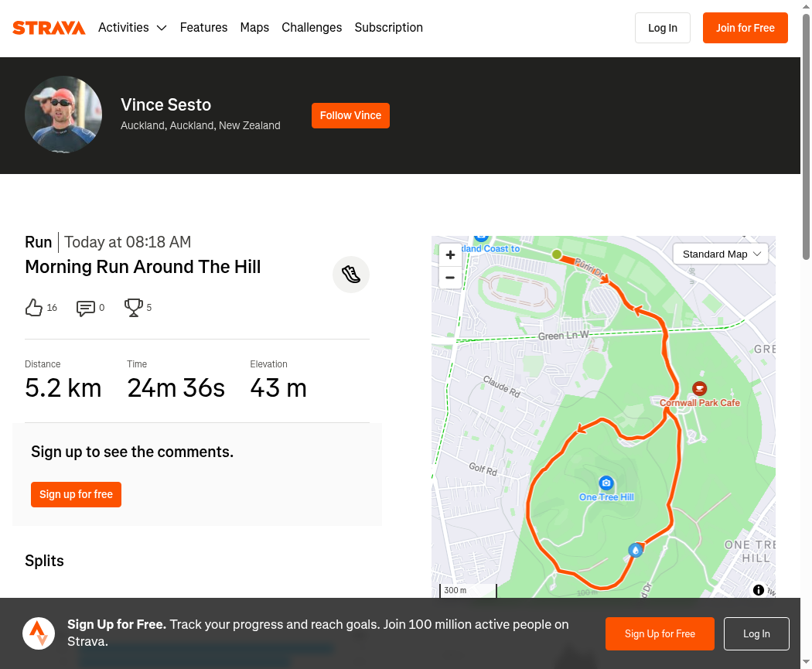
Task: Open Vince Sesto's profile photo
Action: pyautogui.click(x=63, y=114)
